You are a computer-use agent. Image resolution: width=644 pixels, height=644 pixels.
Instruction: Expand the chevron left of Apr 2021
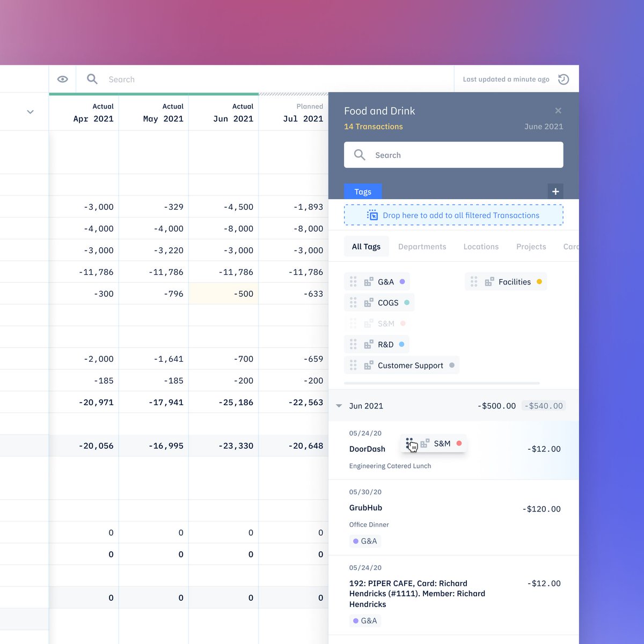30,112
